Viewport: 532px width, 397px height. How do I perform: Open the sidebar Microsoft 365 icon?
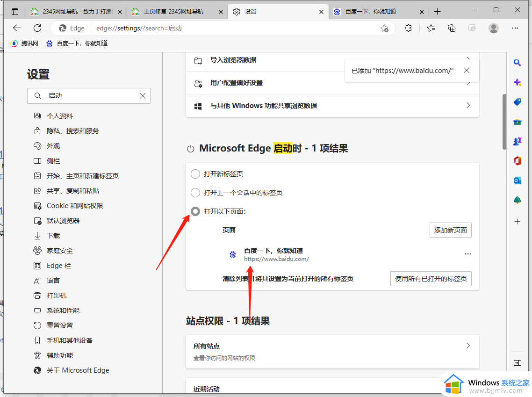coord(517,161)
